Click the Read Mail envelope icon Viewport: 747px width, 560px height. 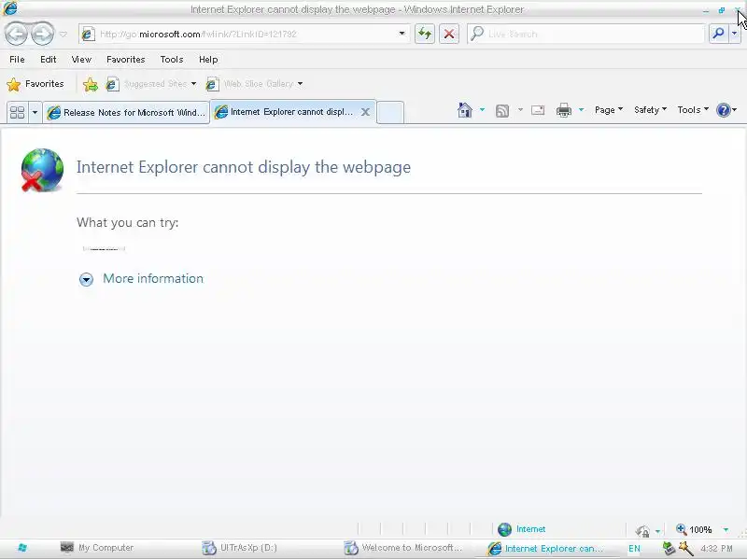[538, 110]
